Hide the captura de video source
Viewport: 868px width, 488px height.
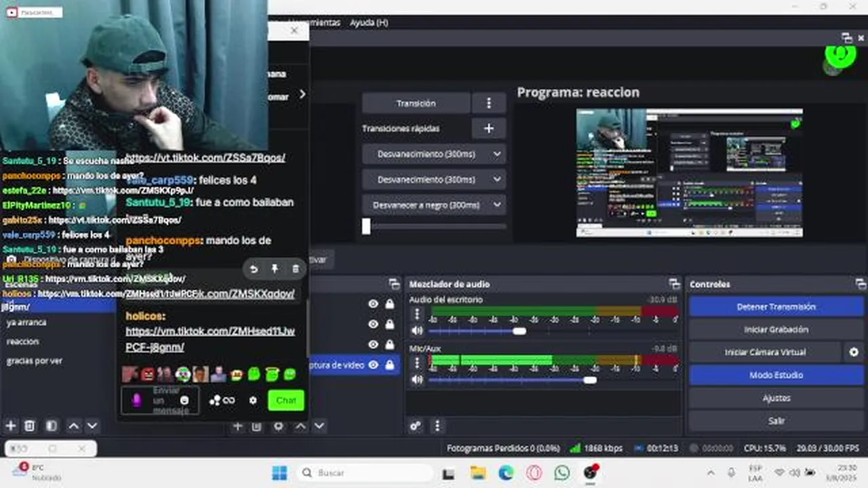(x=373, y=365)
